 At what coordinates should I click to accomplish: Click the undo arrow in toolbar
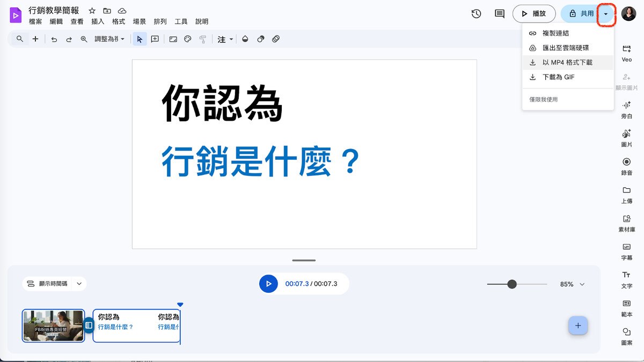click(54, 39)
